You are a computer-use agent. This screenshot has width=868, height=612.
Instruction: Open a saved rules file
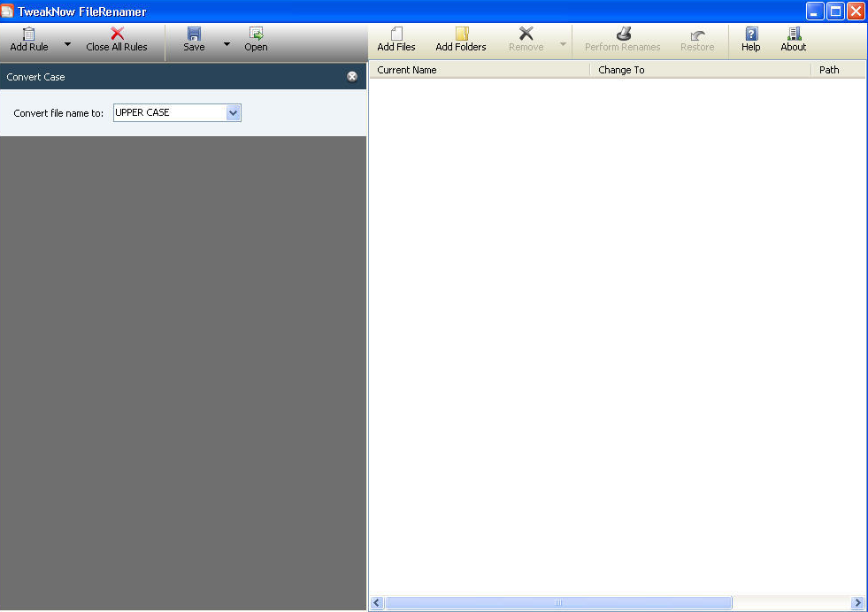256,40
